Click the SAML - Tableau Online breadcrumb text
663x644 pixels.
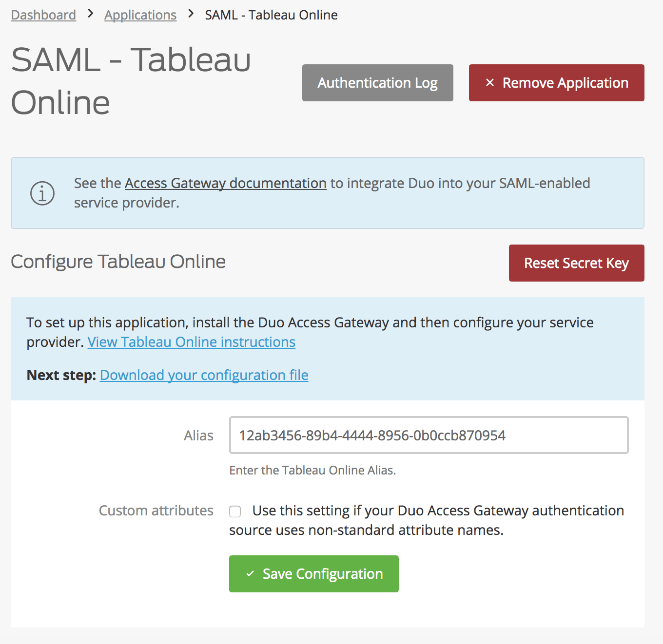(271, 15)
